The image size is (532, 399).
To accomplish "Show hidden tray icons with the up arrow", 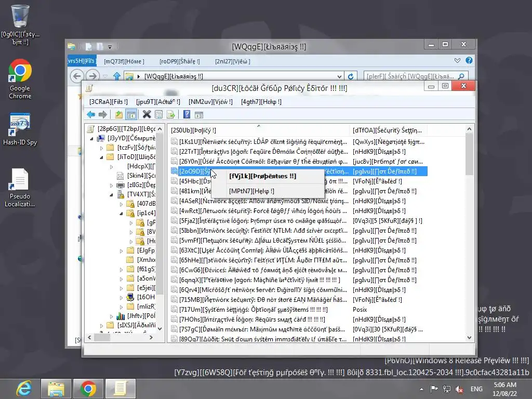I will [421, 389].
